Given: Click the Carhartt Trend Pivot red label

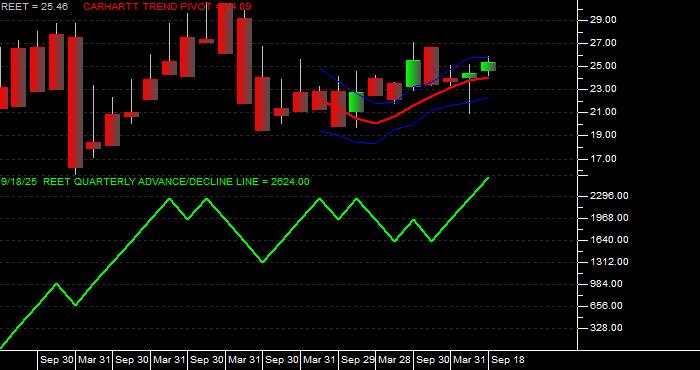Looking at the screenshot, I should tap(167, 7).
